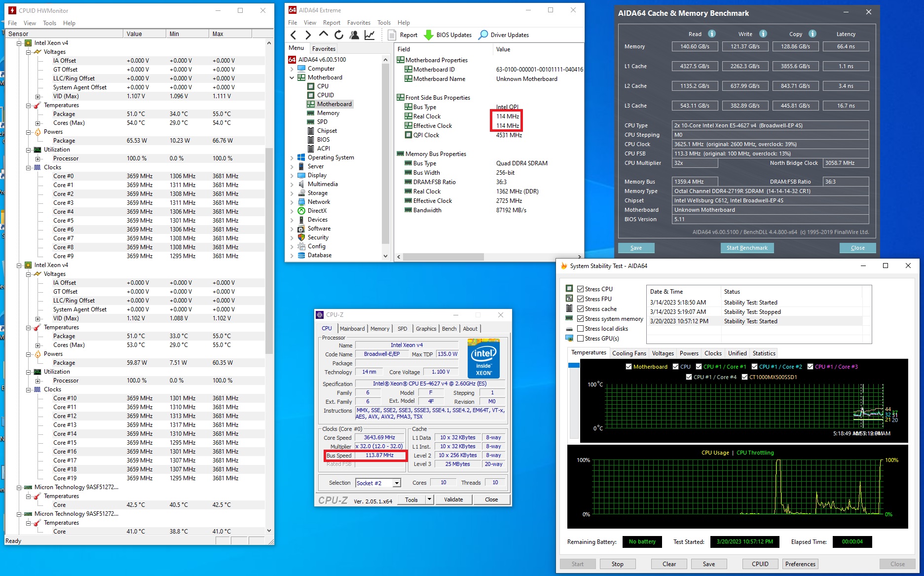Click the Database icon in AIDA64 tree
This screenshot has width=924, height=576.
301,255
